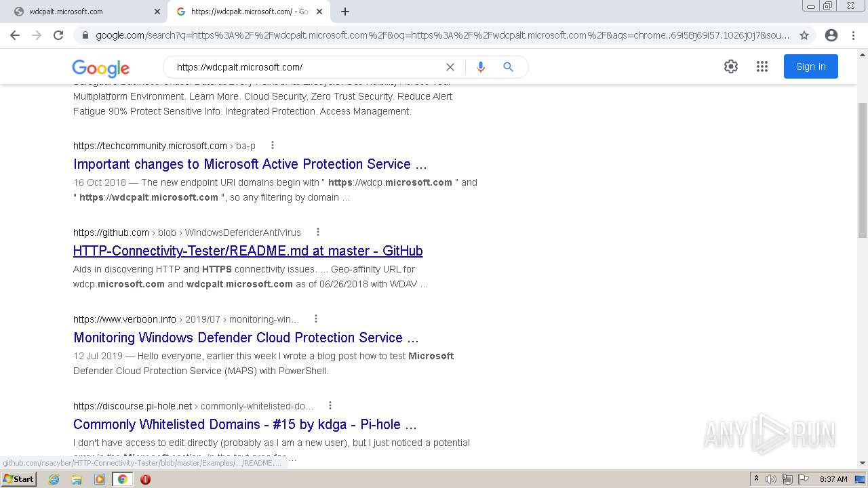Click the scrollbar down arrow
This screenshot has width=868, height=488.
862,464
